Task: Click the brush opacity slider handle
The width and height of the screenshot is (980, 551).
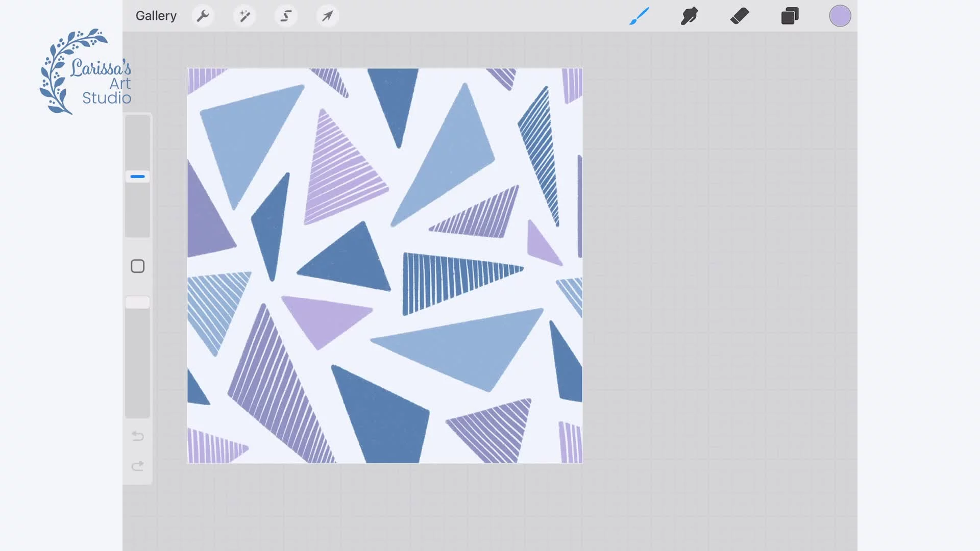Action: coord(137,303)
